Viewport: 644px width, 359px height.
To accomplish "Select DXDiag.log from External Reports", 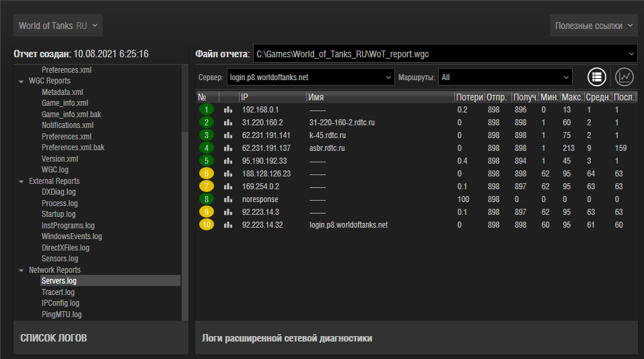I will [x=59, y=192].
